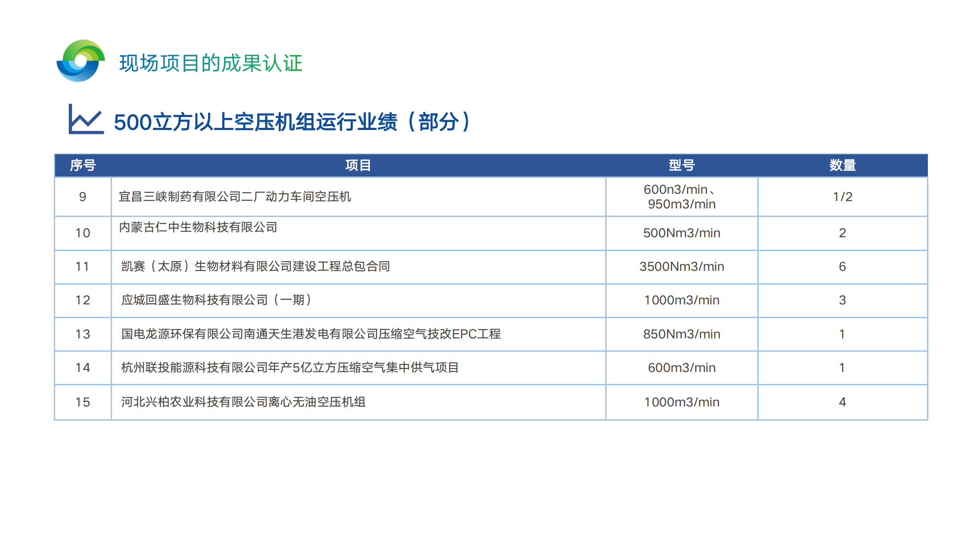Viewport: 980px width, 551px height.
Task: Select row number 14 cell
Action: tap(83, 368)
